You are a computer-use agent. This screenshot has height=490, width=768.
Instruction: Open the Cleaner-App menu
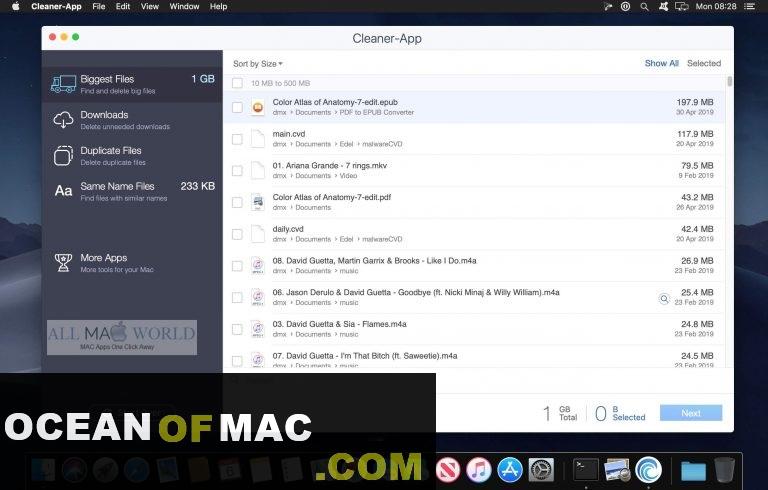56,6
